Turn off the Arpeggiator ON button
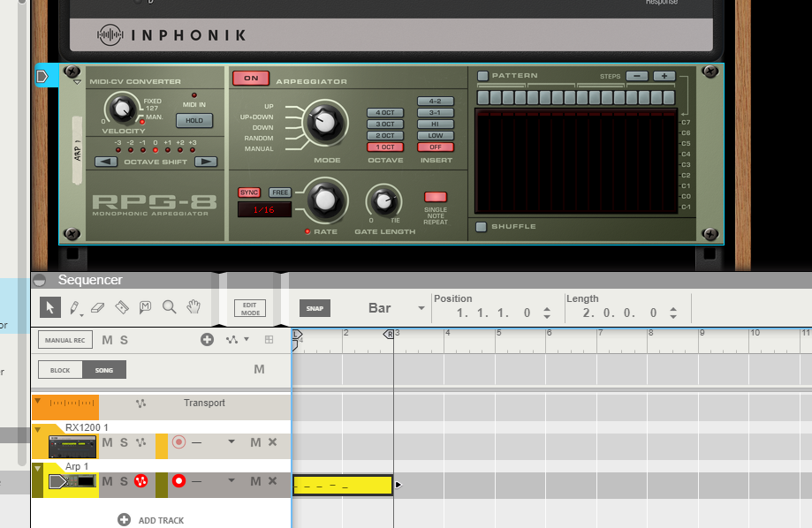This screenshot has width=812, height=528. click(251, 79)
